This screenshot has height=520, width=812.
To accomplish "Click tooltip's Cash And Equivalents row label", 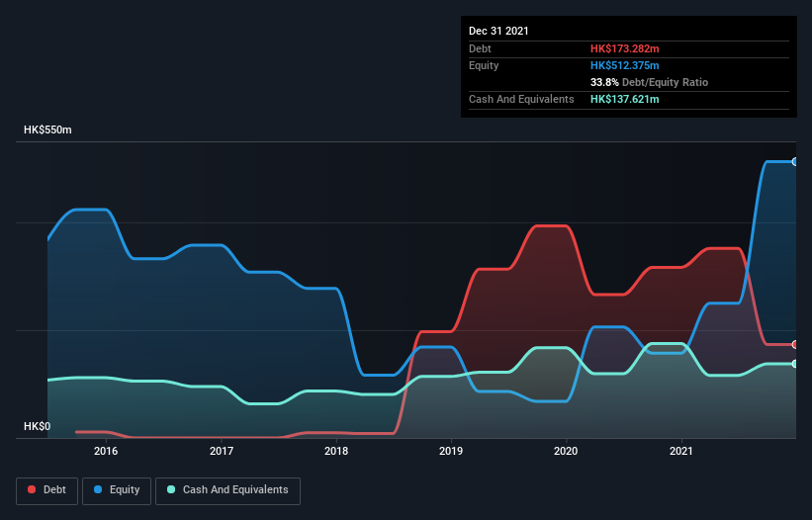I will 521,99.
